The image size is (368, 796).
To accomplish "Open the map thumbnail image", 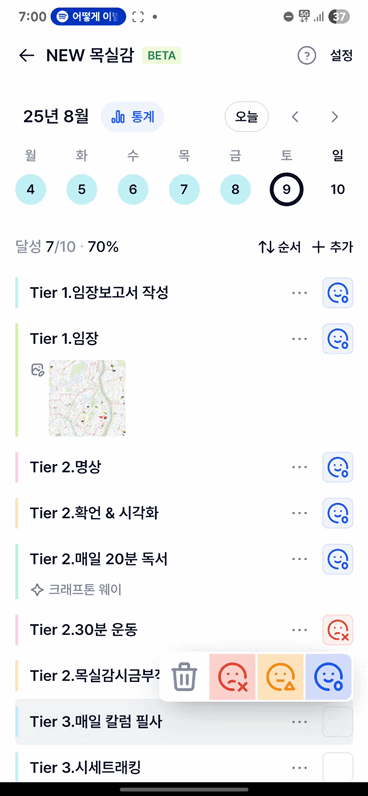I will click(87, 398).
